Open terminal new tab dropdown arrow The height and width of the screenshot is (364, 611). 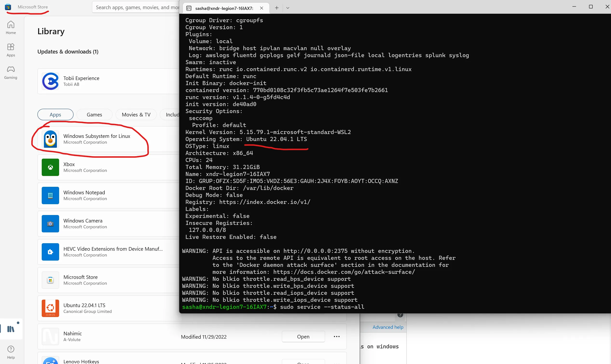(288, 8)
